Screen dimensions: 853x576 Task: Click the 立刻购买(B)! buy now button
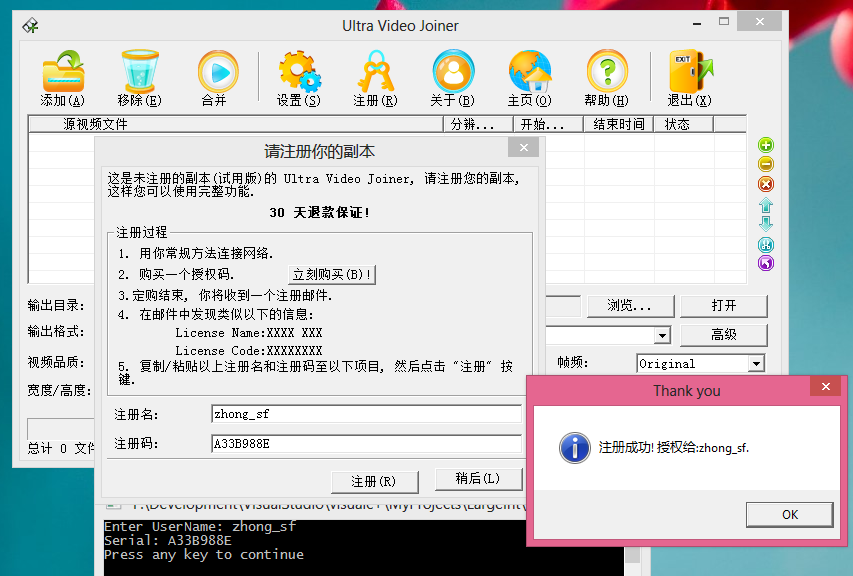[332, 274]
